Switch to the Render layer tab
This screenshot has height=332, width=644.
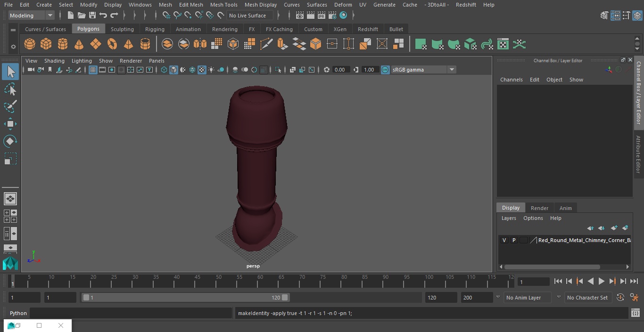539,208
